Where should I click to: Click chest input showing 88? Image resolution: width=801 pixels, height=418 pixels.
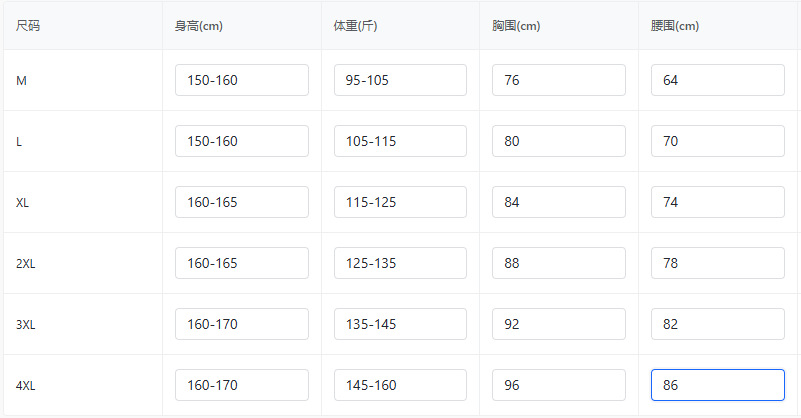(558, 263)
